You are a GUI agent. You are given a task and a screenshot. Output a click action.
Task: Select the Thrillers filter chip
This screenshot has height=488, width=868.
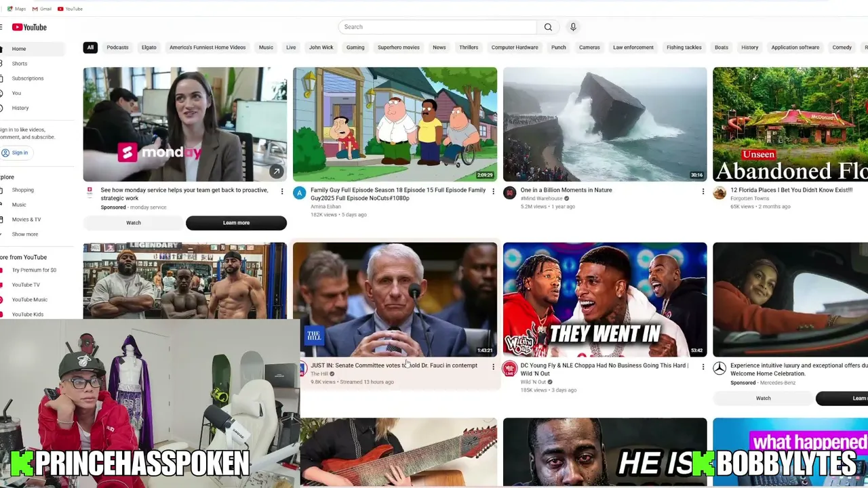pyautogui.click(x=469, y=47)
